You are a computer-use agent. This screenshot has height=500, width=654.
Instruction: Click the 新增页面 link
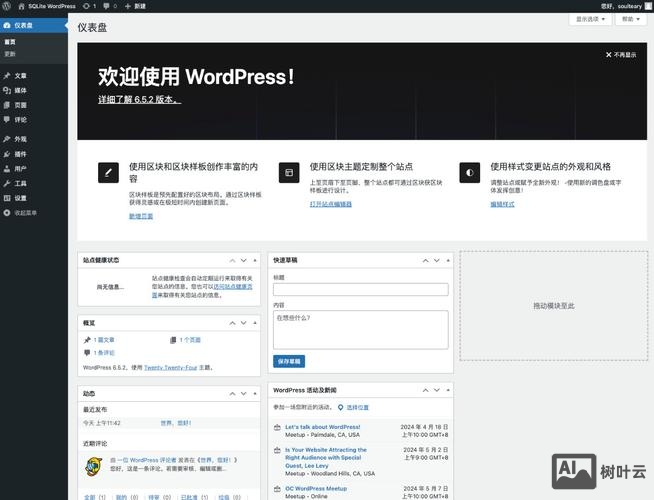(141, 216)
